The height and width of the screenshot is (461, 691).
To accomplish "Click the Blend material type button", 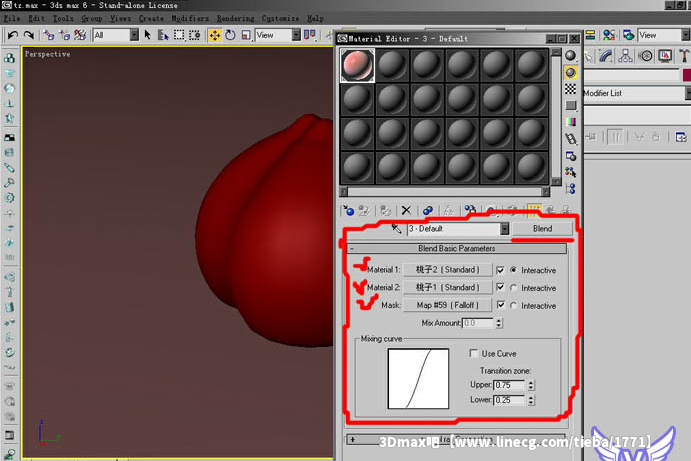I will (542, 229).
